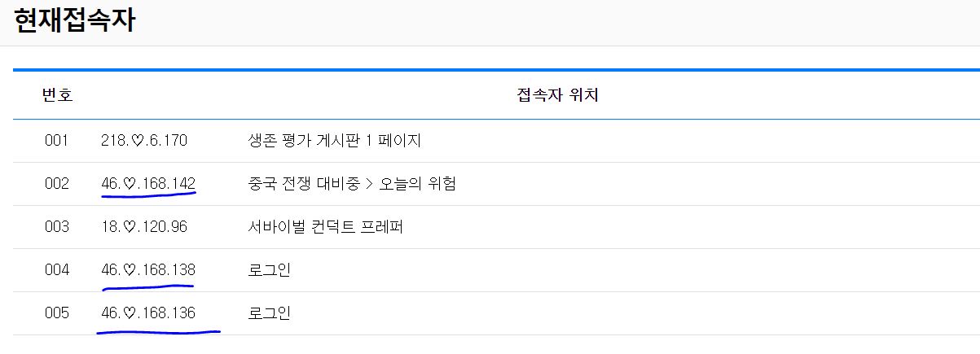Click the 현재접속자 page title
Image resolution: width=980 pixels, height=354 pixels.
[x=74, y=20]
